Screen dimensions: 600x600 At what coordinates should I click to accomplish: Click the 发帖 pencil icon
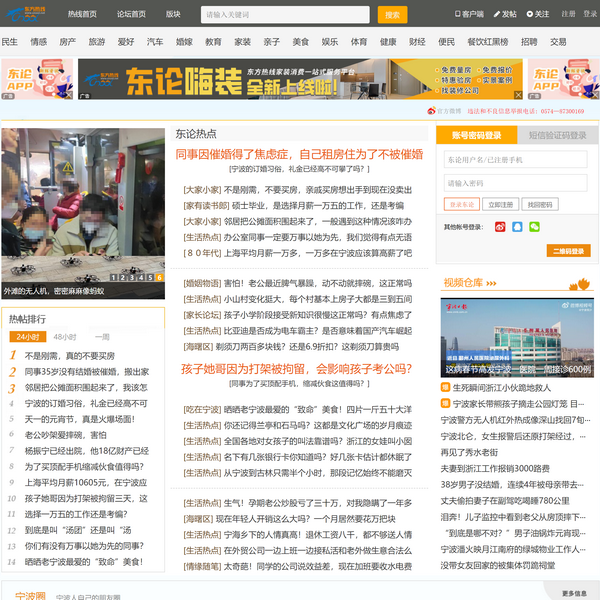[496, 15]
